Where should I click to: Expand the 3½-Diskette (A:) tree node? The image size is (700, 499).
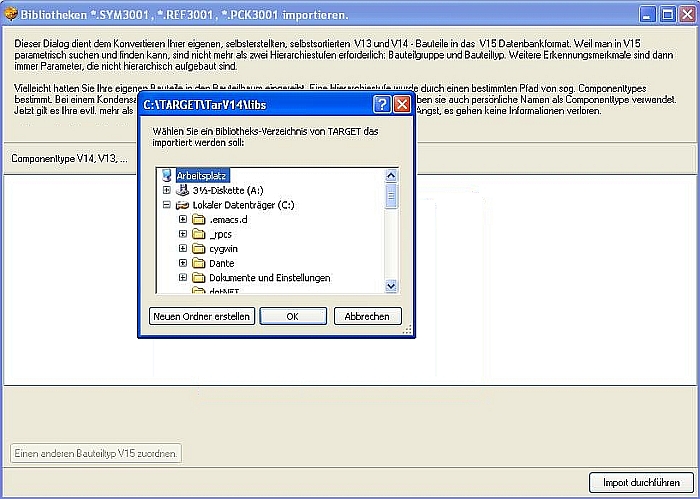pos(166,189)
